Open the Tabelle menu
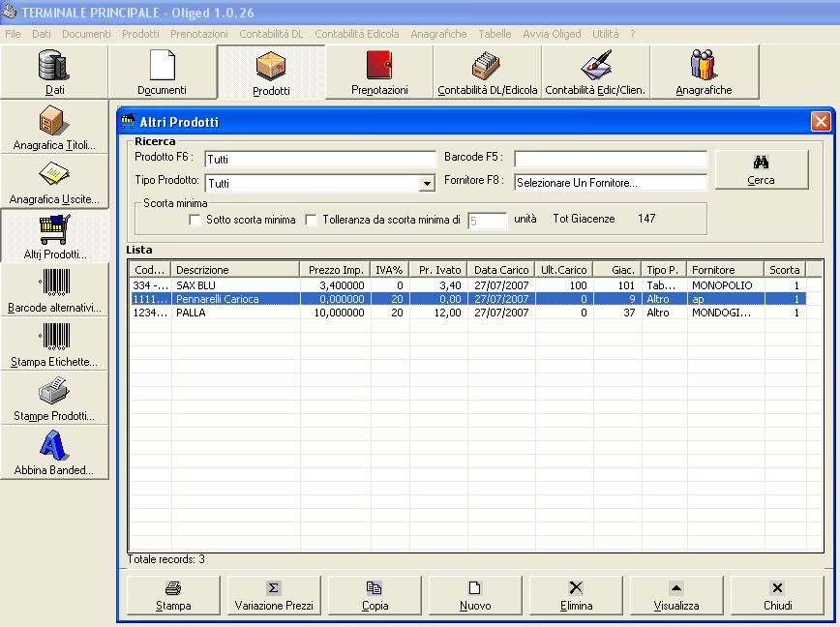Viewport: 840px width, 627px height. (495, 34)
